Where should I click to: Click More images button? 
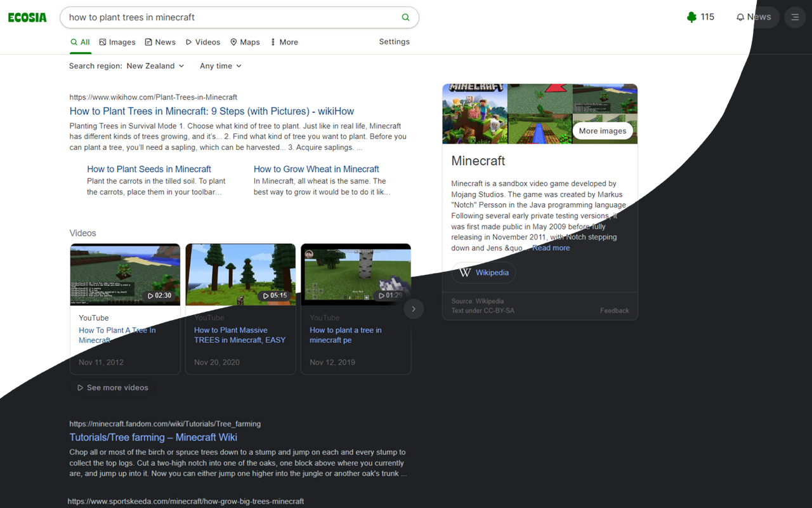[603, 131]
